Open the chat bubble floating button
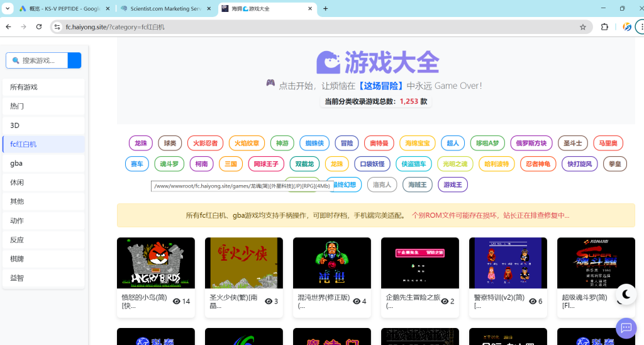The height and width of the screenshot is (345, 644). pyautogui.click(x=626, y=328)
